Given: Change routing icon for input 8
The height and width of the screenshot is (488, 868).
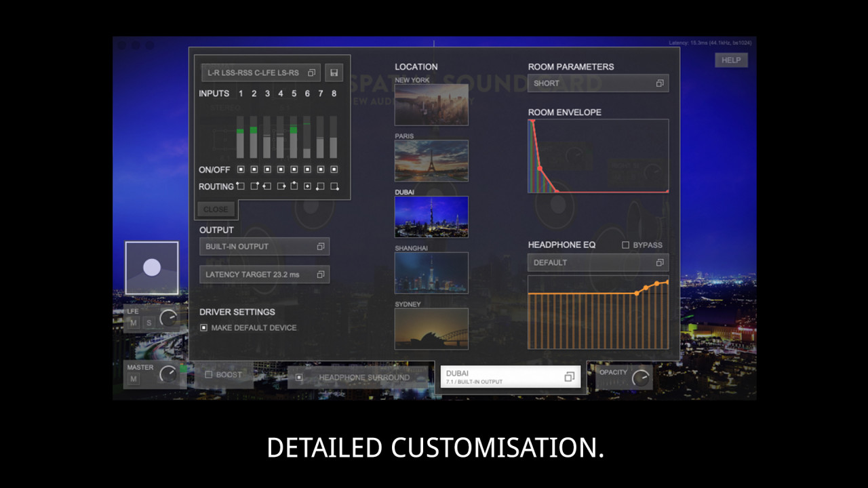Looking at the screenshot, I should click(334, 186).
